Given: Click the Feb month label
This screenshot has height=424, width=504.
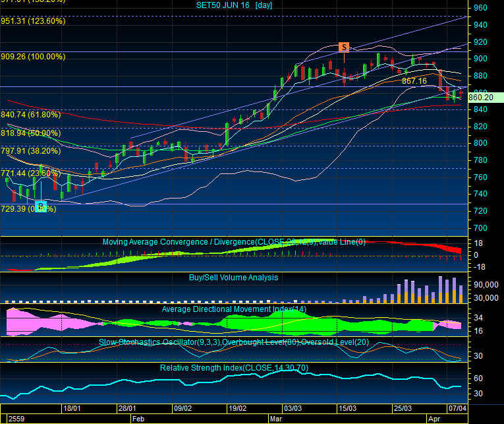Looking at the screenshot, I should click(x=138, y=419).
